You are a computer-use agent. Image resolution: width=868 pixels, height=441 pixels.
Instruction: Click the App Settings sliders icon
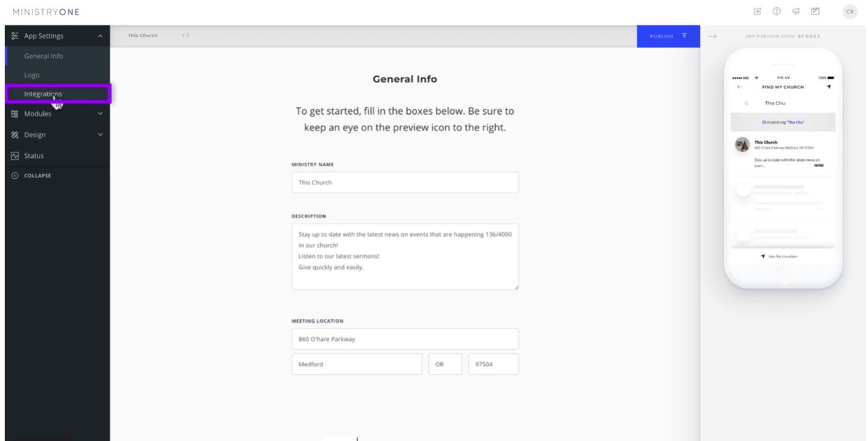(15, 36)
